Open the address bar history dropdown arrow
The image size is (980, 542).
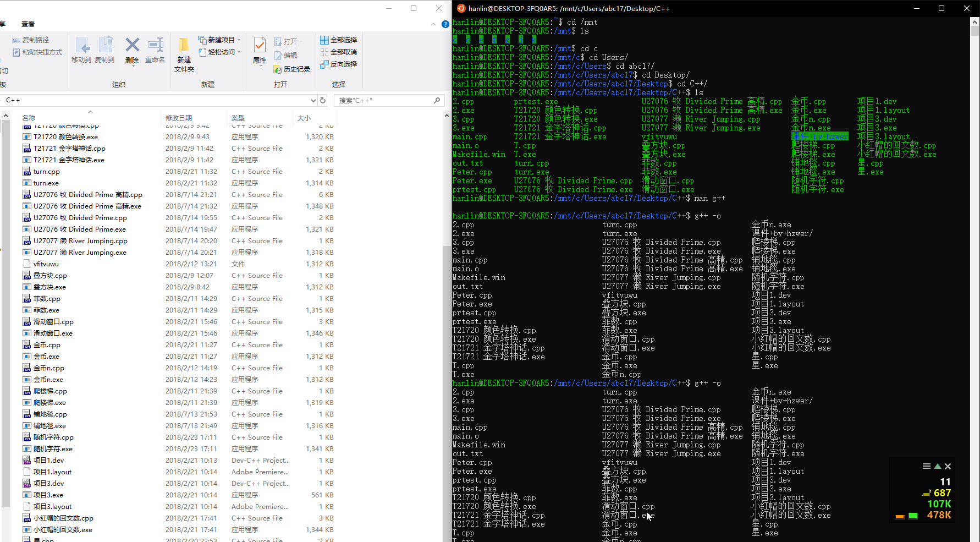pos(313,100)
